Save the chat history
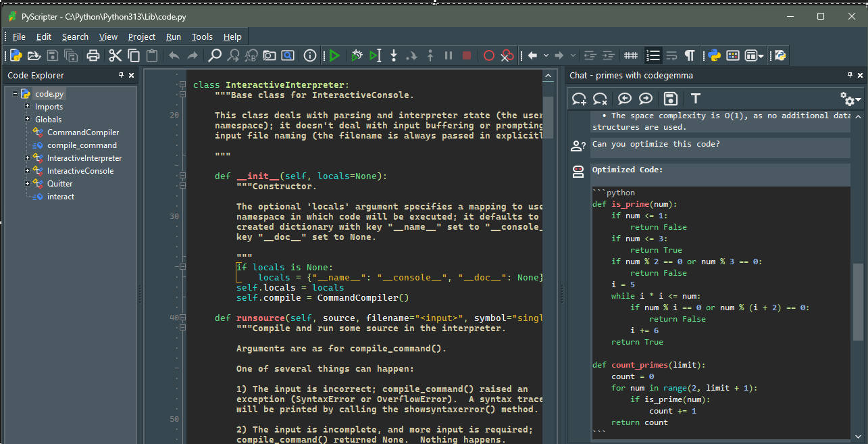 tap(670, 99)
